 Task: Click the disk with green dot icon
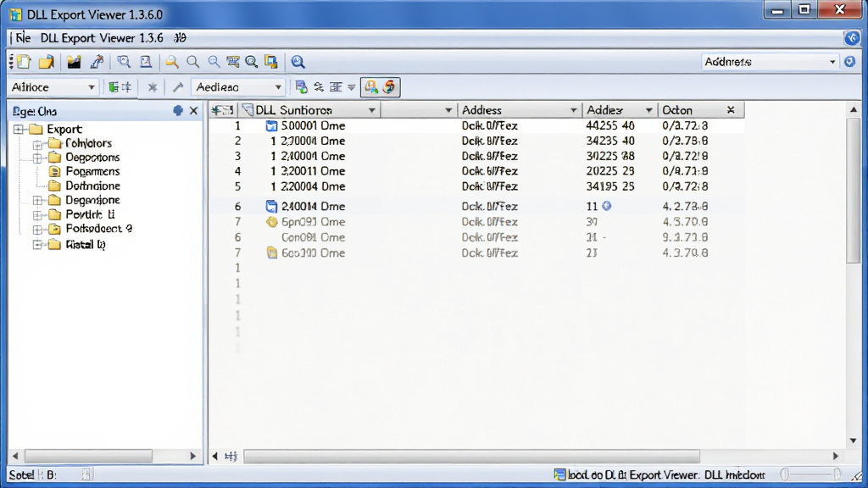pos(301,87)
